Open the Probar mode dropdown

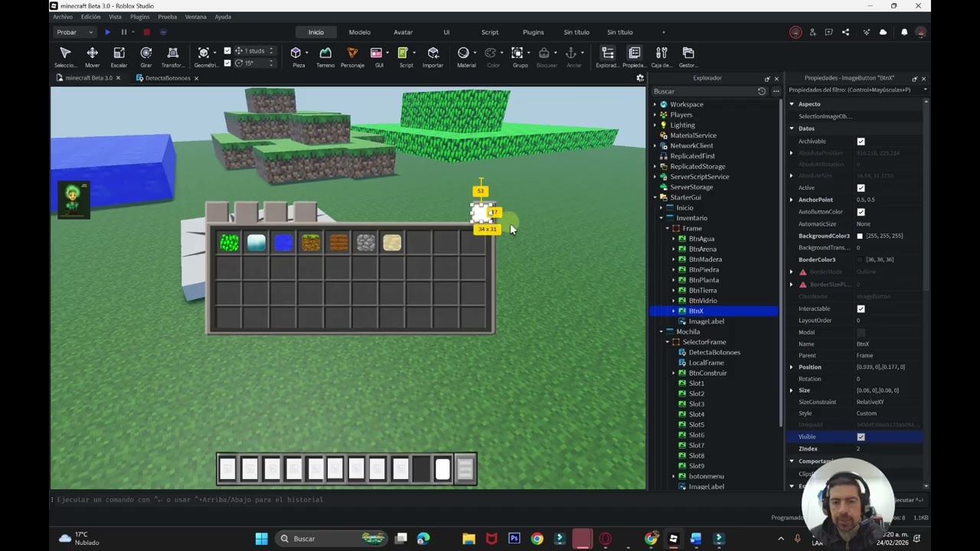pyautogui.click(x=75, y=32)
